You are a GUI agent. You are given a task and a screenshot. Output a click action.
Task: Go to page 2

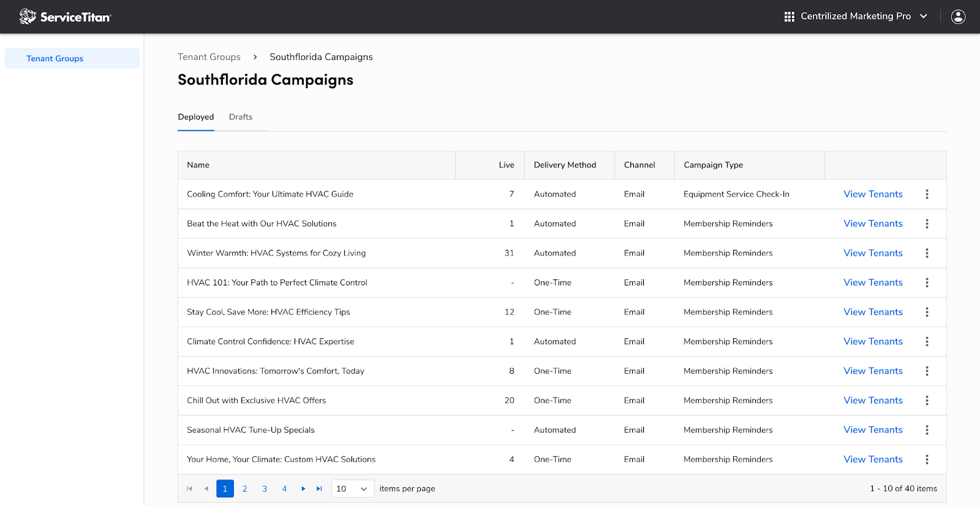click(x=245, y=489)
